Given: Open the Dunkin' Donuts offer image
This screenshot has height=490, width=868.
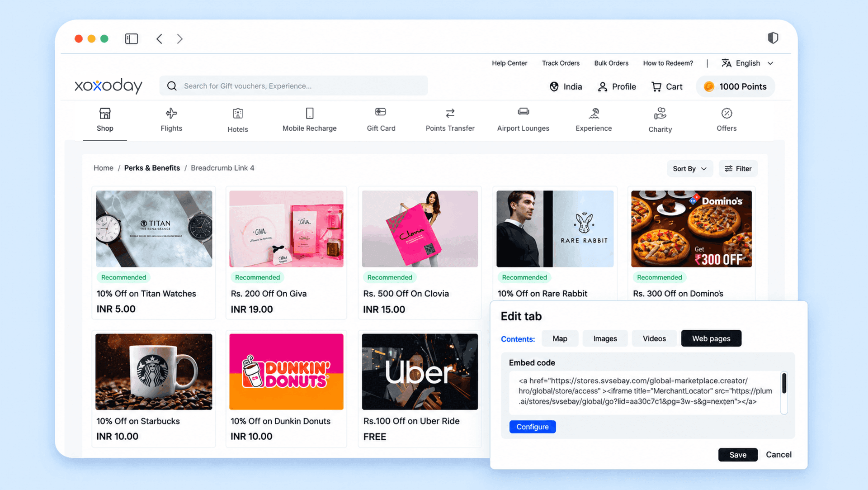Looking at the screenshot, I should 286,372.
